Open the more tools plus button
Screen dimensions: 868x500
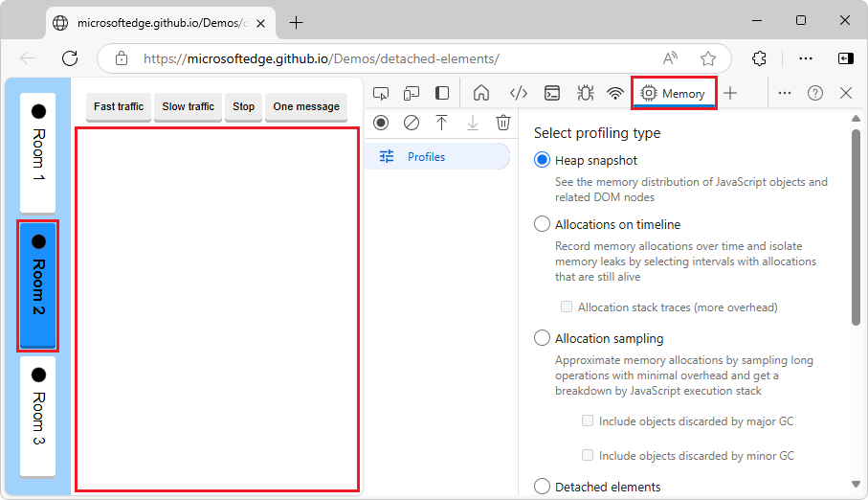click(730, 93)
